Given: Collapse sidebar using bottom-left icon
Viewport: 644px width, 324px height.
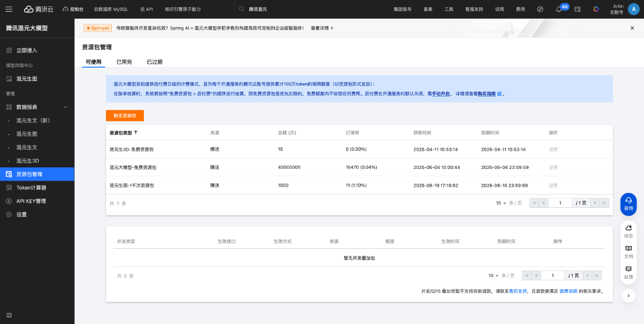Looking at the screenshot, I should coord(9,315).
